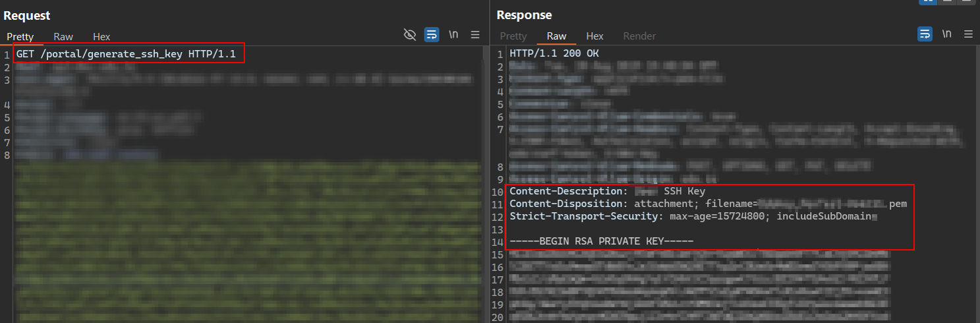980x323 pixels.
Task: Click the BEGIN RSA PRIVATE KEY line
Action: 602,241
